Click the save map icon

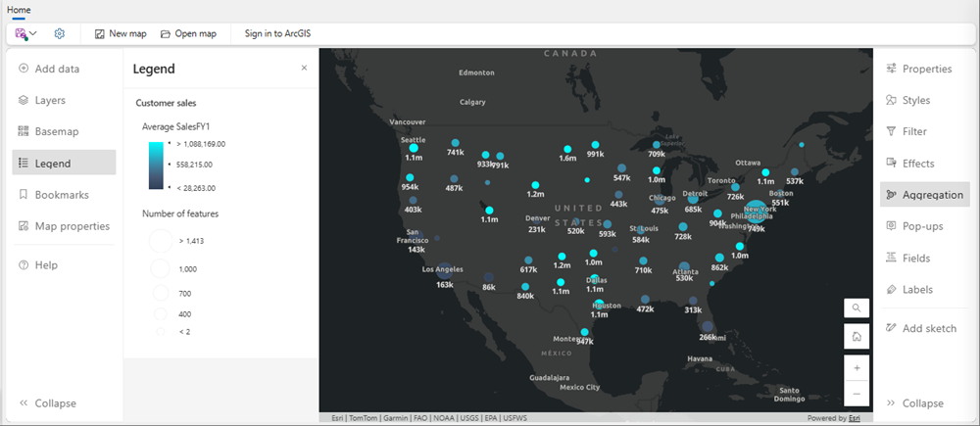[x=21, y=33]
